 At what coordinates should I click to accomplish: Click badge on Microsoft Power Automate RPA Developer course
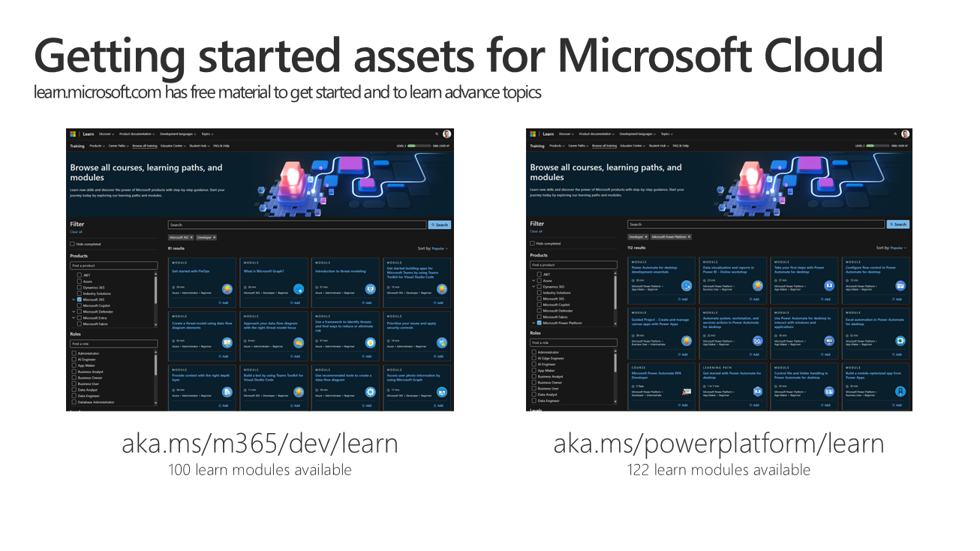click(686, 392)
